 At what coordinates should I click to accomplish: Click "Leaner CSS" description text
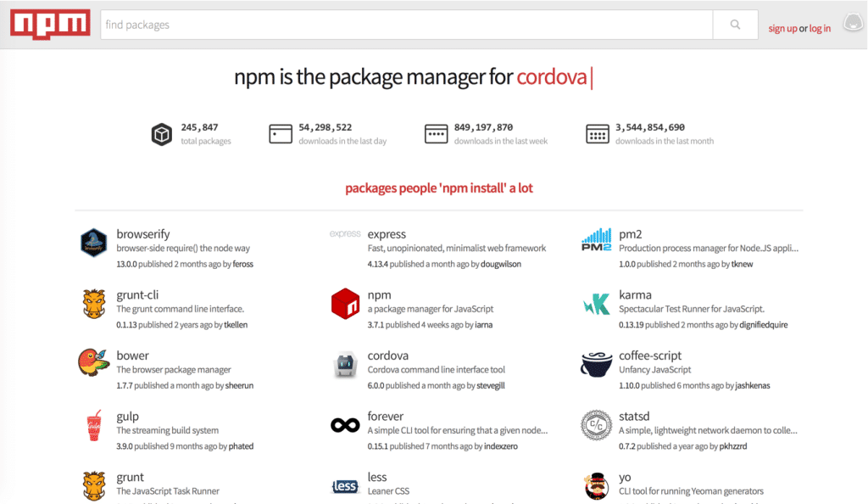388,491
